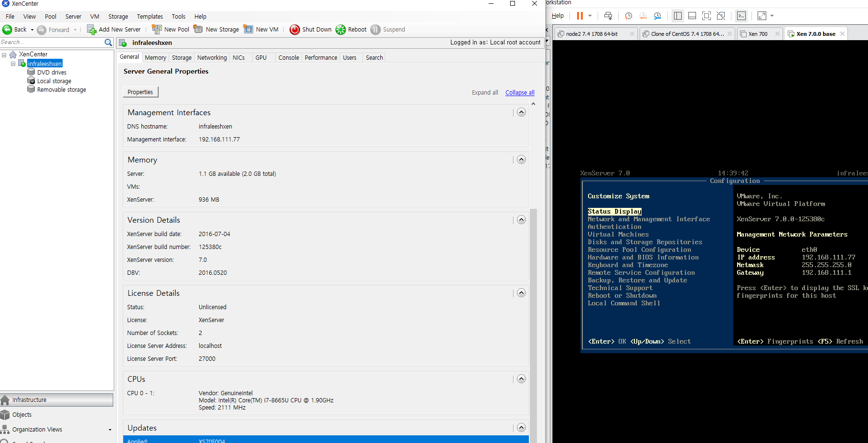Click the New Pool toolbar icon
The height and width of the screenshot is (443, 868).
point(157,29)
